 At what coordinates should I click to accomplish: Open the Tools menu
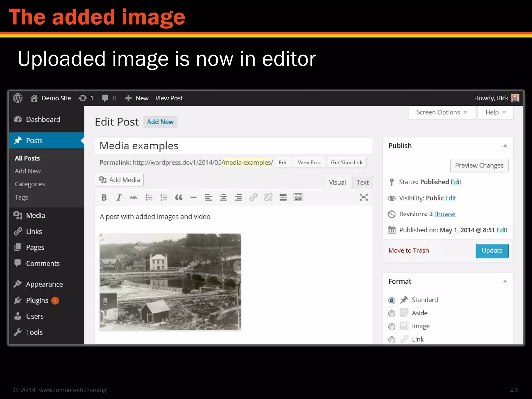pos(47,332)
